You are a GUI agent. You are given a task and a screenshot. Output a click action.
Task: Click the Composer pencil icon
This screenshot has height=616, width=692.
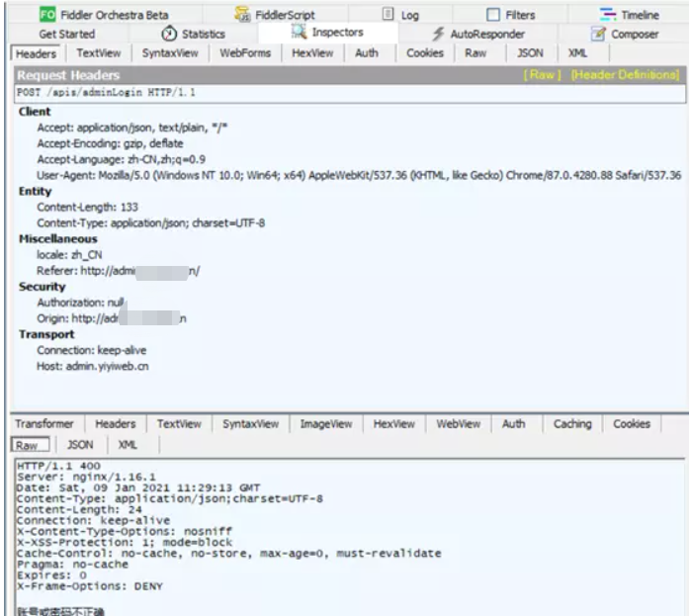(x=598, y=34)
